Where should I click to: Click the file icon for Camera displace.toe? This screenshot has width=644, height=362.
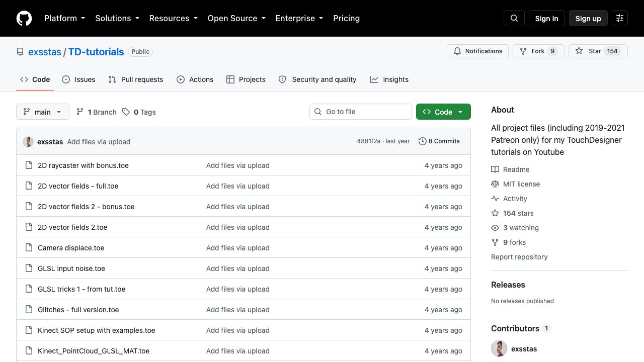(29, 248)
